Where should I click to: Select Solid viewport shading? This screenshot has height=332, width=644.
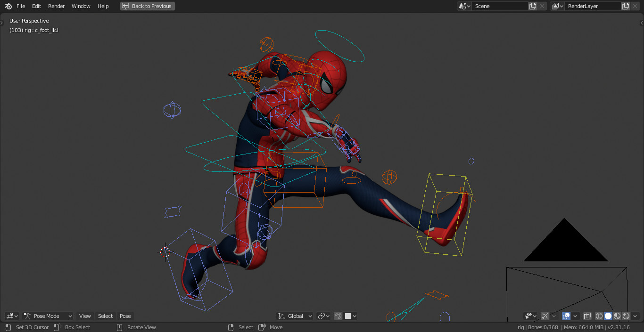(607, 316)
